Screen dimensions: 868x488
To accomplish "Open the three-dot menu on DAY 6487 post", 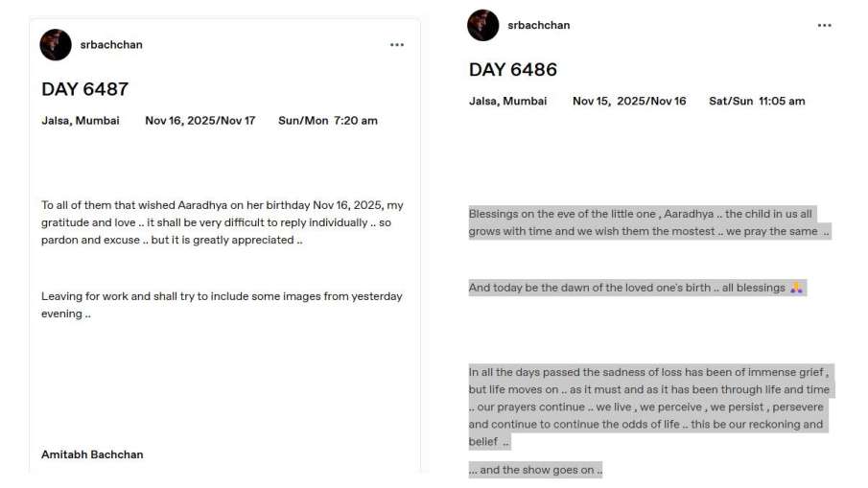I will [397, 45].
